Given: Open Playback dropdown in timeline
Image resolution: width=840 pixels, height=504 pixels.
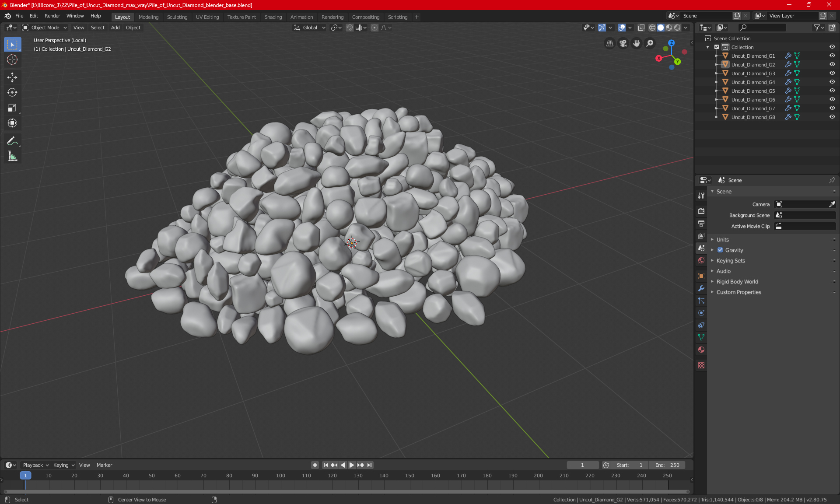Looking at the screenshot, I should pos(35,465).
